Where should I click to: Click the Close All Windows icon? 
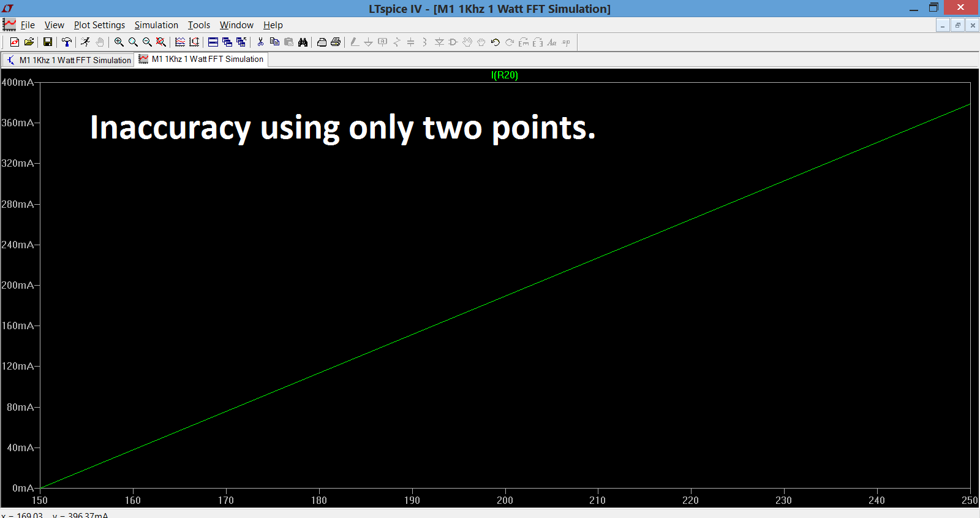click(241, 42)
